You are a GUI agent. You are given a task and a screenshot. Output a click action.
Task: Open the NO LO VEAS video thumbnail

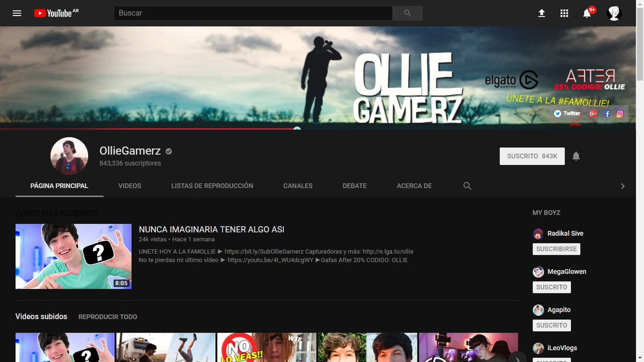point(267,348)
